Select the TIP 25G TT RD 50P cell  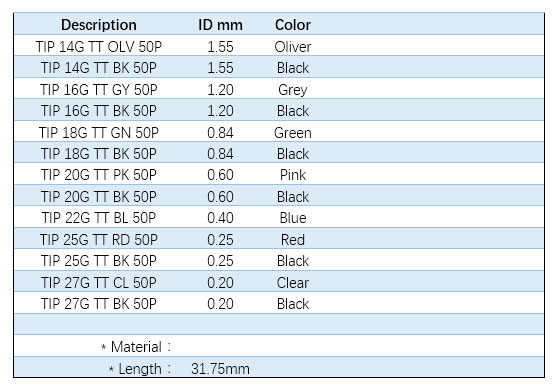coord(99,240)
